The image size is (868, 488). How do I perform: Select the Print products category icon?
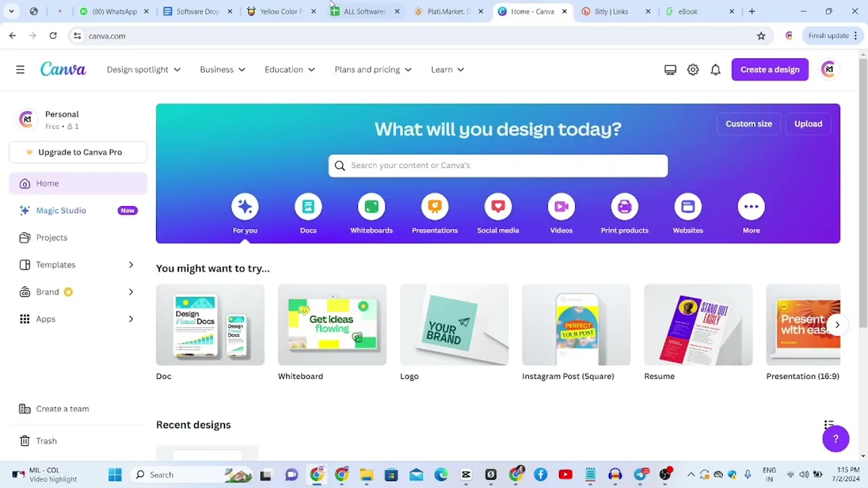click(x=625, y=207)
